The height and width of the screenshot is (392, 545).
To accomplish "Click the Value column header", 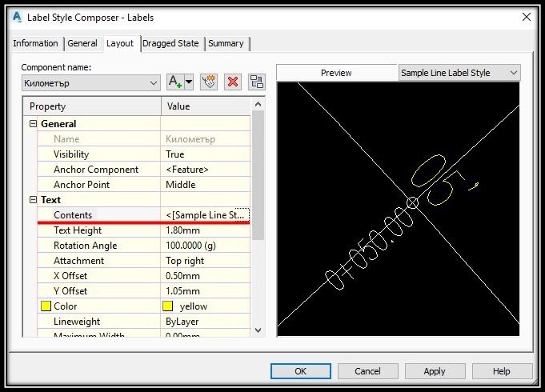I will (x=206, y=106).
